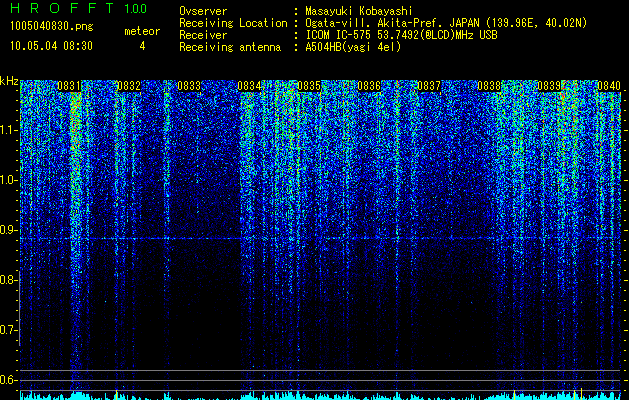This screenshot has width=629, height=400.
Task: Click the 0837 time marker
Action: (x=429, y=86)
